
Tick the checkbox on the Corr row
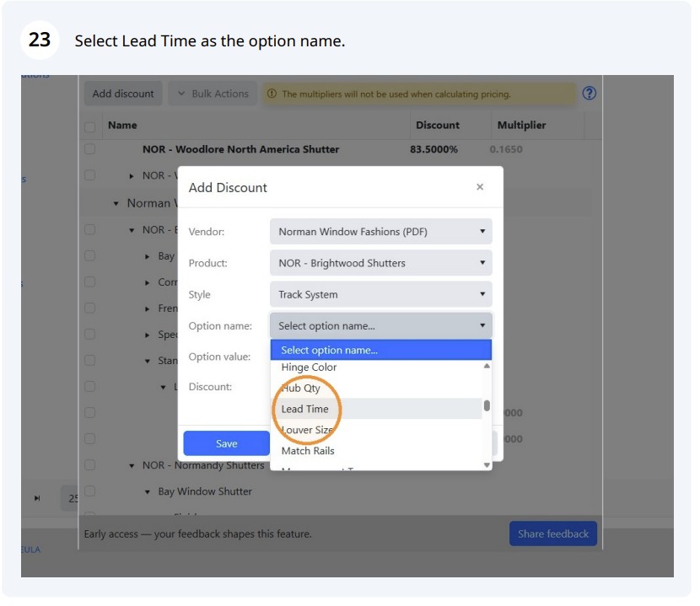[89, 282]
